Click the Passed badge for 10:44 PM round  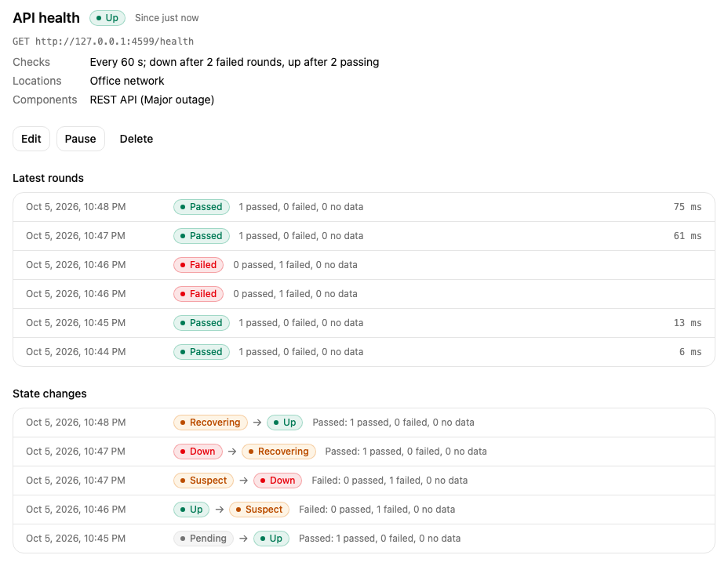(202, 352)
